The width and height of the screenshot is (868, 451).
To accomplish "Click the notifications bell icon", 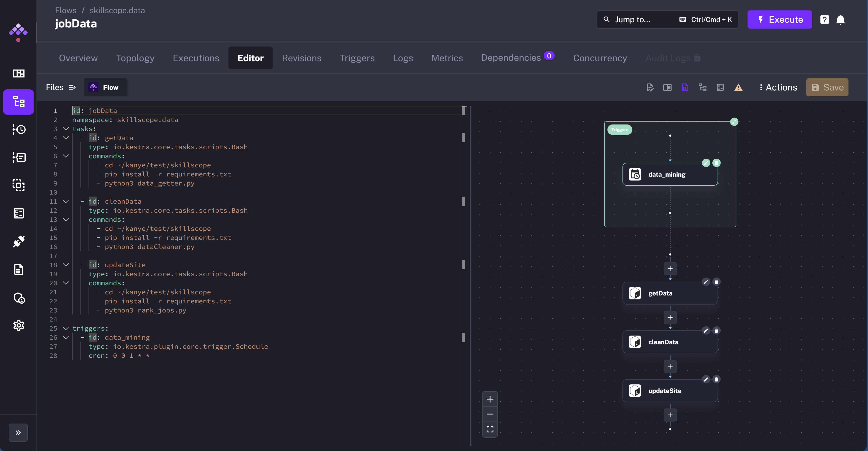I will [840, 20].
